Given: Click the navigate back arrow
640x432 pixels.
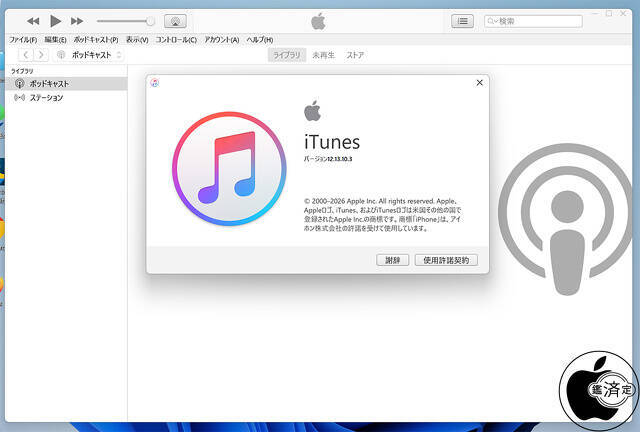Looking at the screenshot, I should click(26, 55).
